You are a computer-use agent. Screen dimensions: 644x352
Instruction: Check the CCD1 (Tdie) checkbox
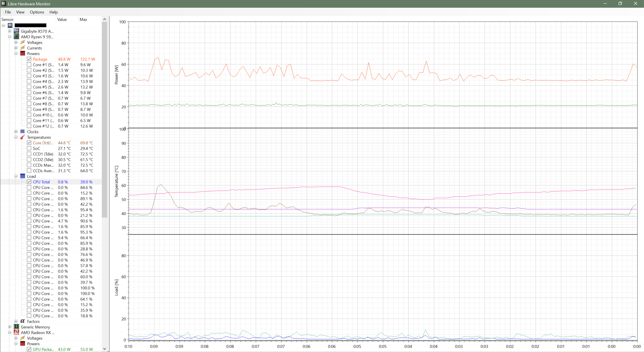[29, 154]
